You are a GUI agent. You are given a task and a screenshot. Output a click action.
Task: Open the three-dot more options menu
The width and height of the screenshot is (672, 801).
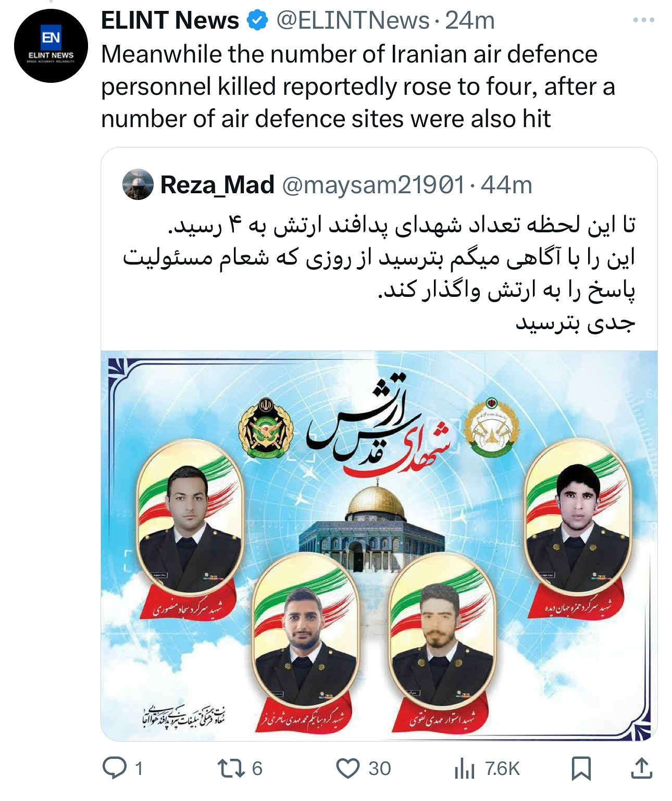643,20
